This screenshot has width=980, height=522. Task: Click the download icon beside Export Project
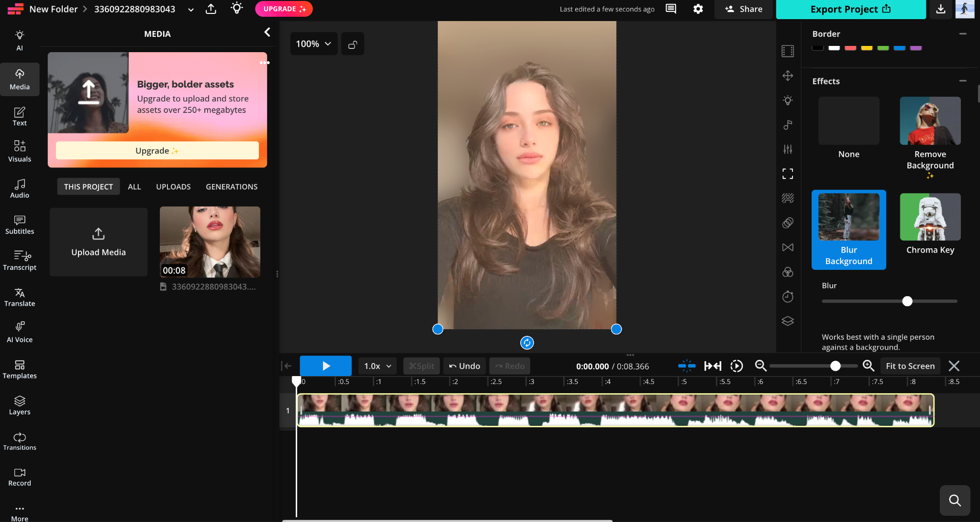click(x=941, y=9)
